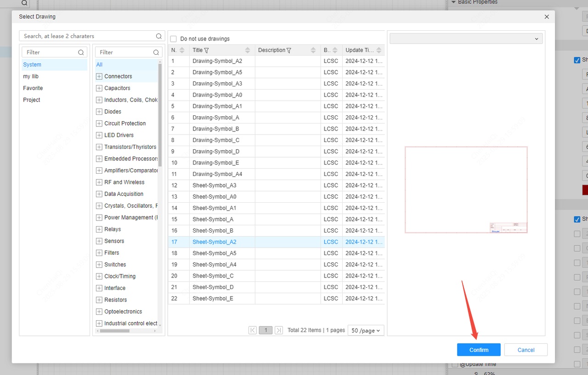The width and height of the screenshot is (588, 375).
Task: Expand the Connectors category
Action: pyautogui.click(x=99, y=76)
